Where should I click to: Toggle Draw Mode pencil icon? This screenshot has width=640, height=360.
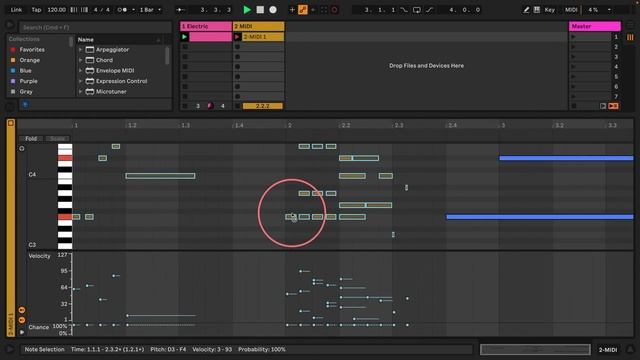click(x=526, y=9)
